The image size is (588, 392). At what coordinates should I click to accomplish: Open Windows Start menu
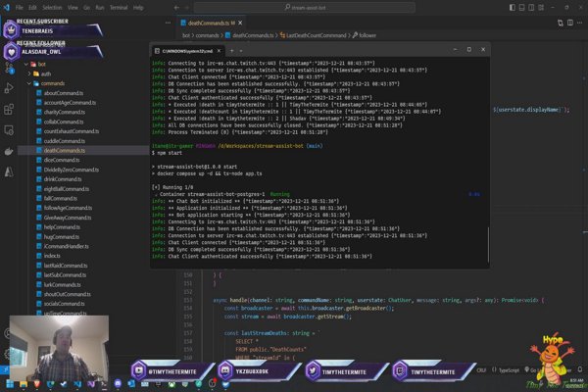10,384
